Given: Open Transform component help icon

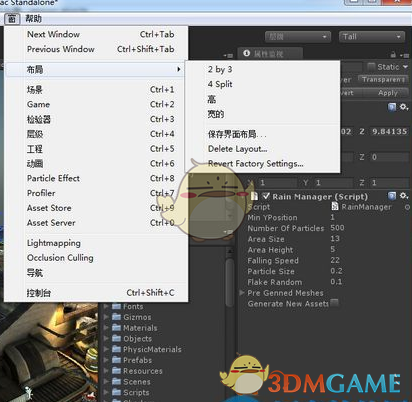Looking at the screenshot, I should 392,107.
